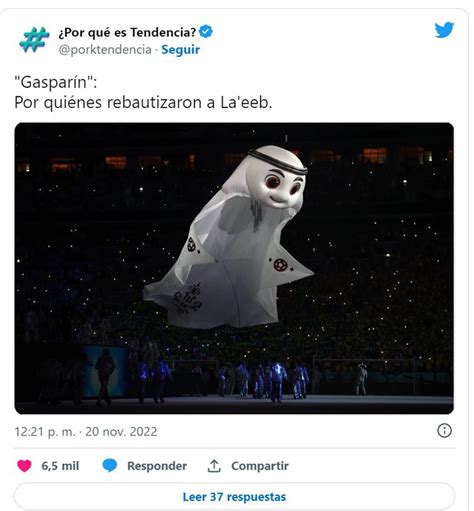The image size is (474, 511).
Task: Open the tweet info circle icon
Action: [444, 431]
